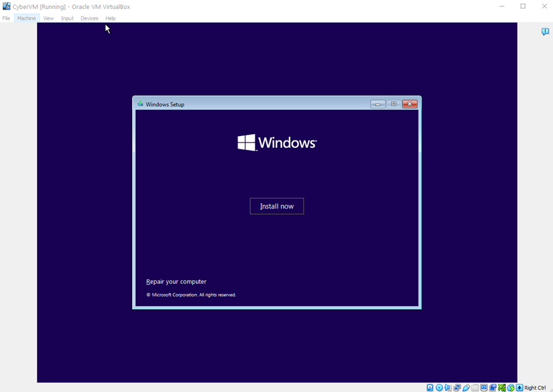Click the USB devices status icon
Screen dimensions: 553x392
pos(466,388)
